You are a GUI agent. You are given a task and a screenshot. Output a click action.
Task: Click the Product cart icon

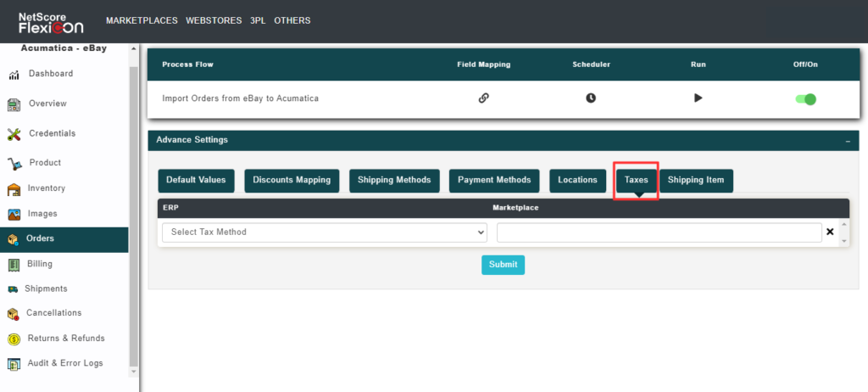click(14, 163)
